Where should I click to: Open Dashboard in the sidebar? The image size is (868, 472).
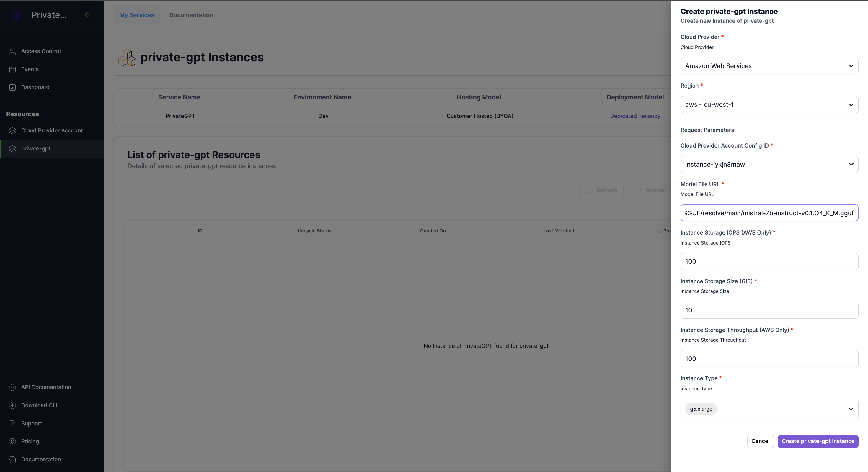(x=52, y=87)
